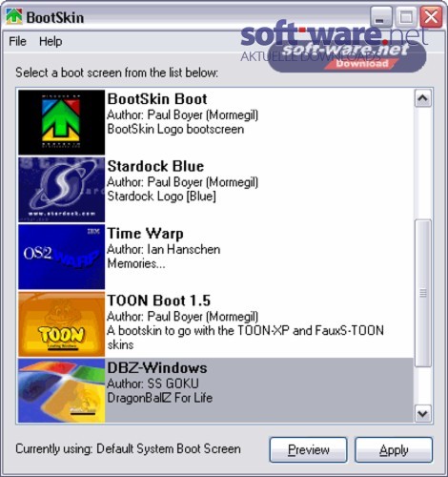Select the BootSkin Boot thumbnail

(x=61, y=122)
